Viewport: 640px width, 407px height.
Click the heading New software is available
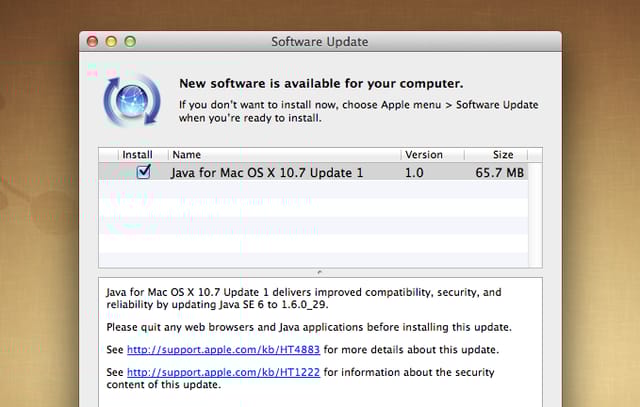[321, 84]
